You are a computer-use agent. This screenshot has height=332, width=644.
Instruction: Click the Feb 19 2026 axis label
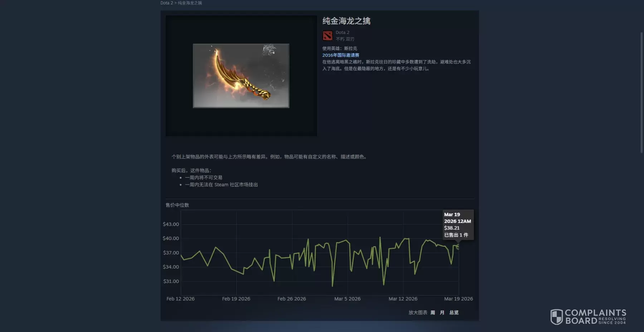pos(236,299)
